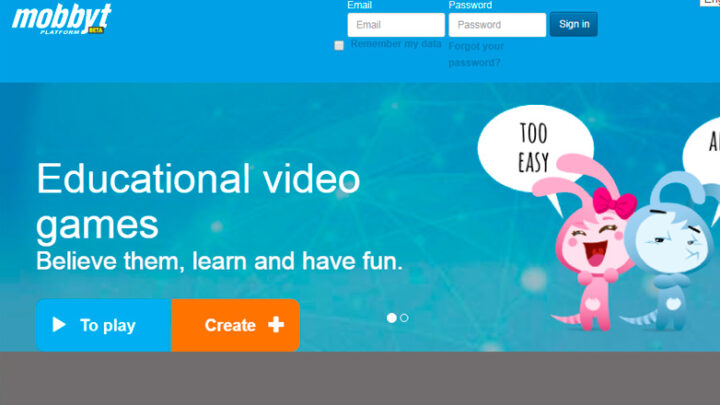The height and width of the screenshot is (405, 720).
Task: Enable the Remember my data checkbox
Action: tap(339, 45)
